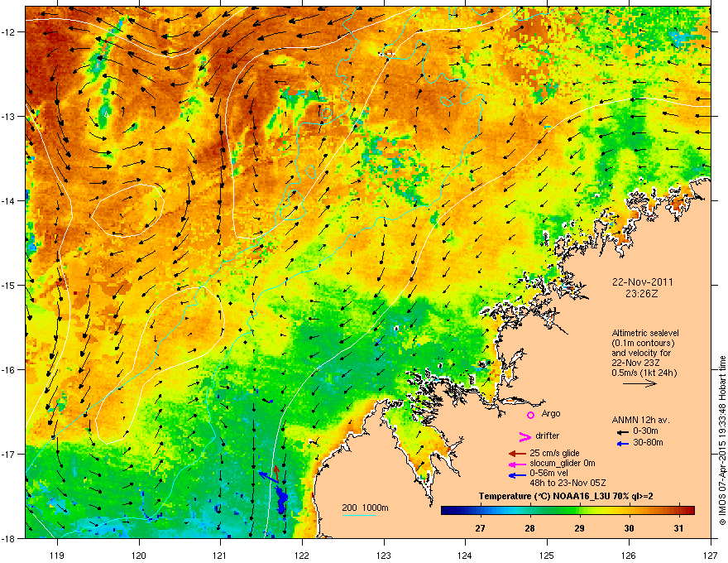This screenshot has height=563, width=728.
Task: Click the 'Altimetric sealevel' text
Action: click(x=645, y=333)
